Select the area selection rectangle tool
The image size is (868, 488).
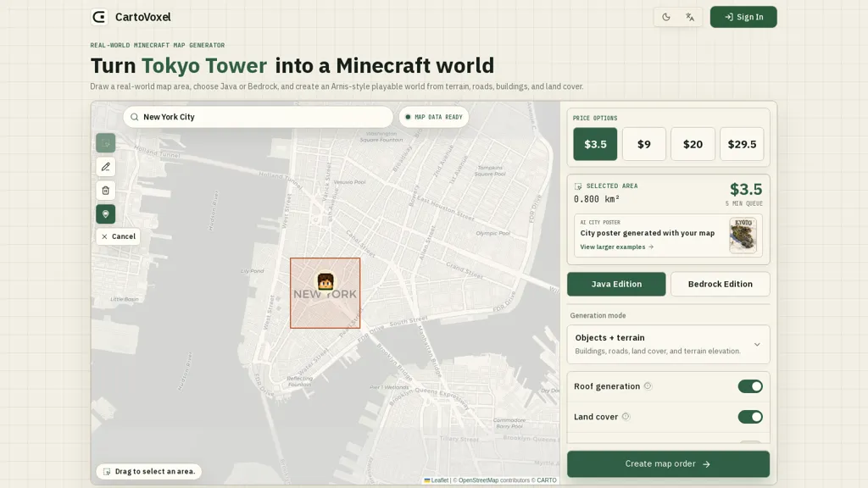coord(105,143)
